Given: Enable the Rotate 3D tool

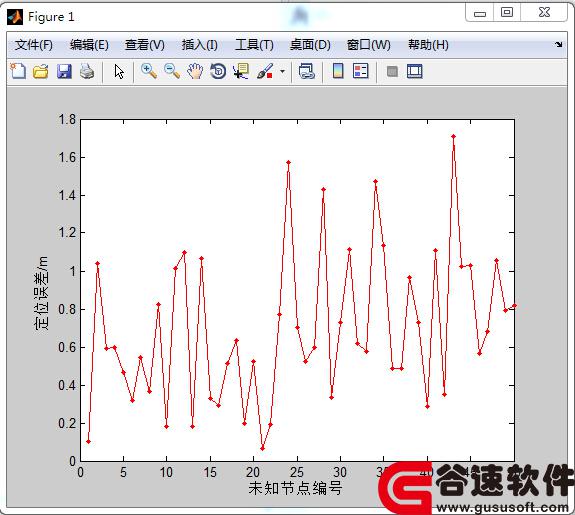Looking at the screenshot, I should click(x=218, y=71).
